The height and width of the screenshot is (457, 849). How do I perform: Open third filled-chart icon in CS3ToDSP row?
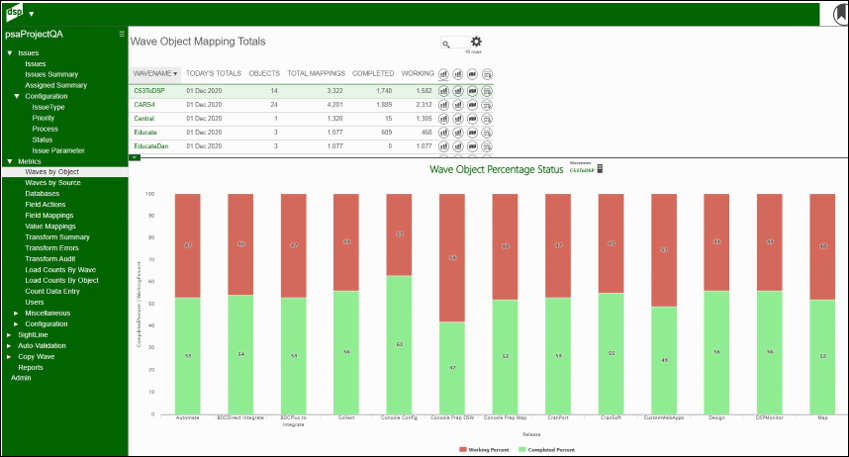click(x=472, y=91)
